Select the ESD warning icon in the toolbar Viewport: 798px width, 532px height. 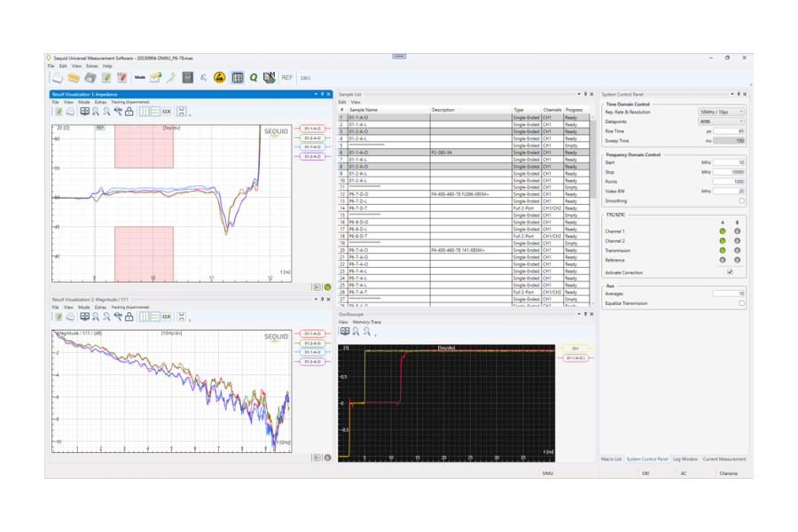[x=220, y=77]
